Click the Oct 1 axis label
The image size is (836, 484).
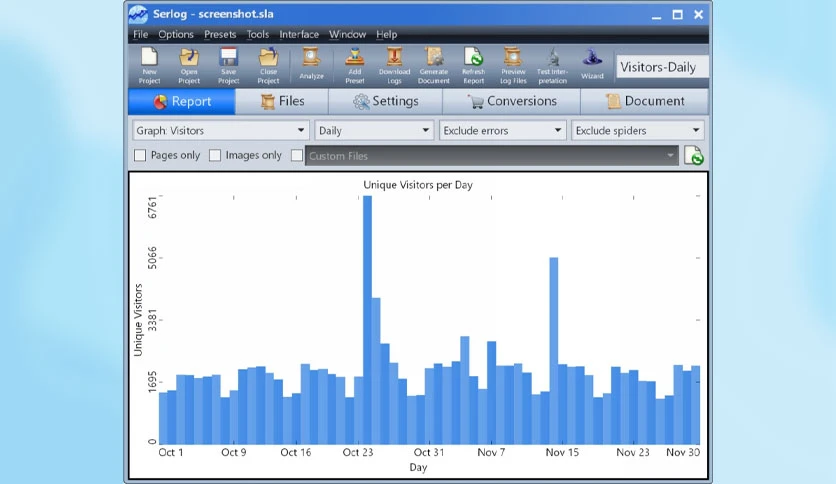[171, 452]
